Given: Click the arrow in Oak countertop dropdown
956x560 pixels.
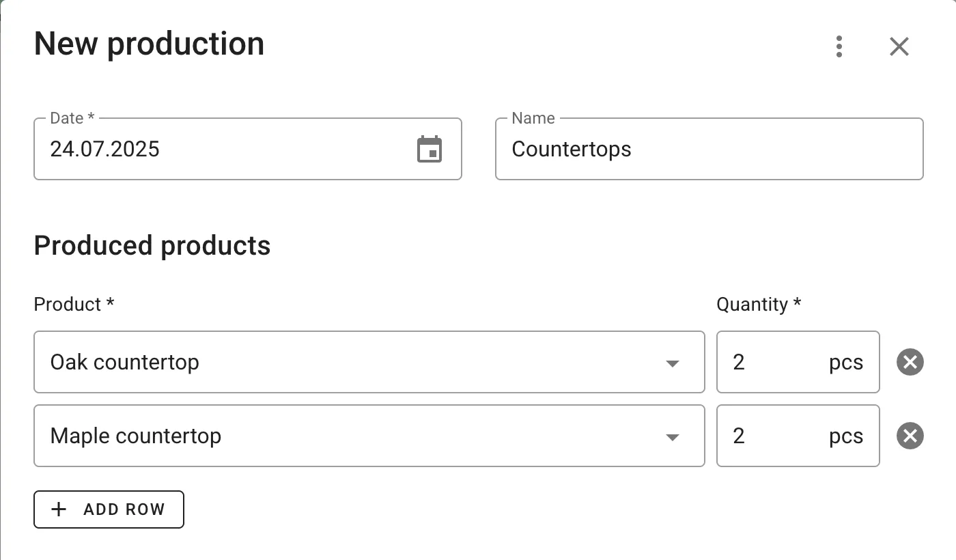Looking at the screenshot, I should 673,363.
